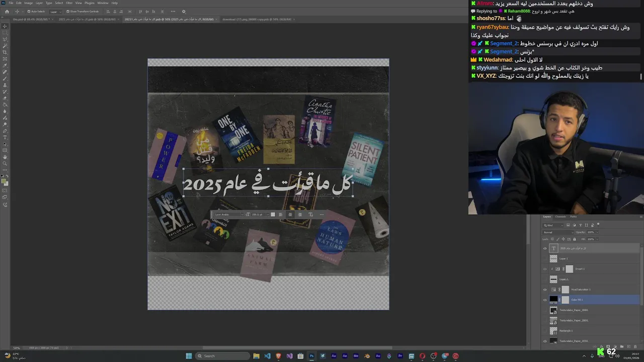Image resolution: width=644 pixels, height=362 pixels.
Task: Select the Magic Wand selection tool
Action: [x=5, y=46]
